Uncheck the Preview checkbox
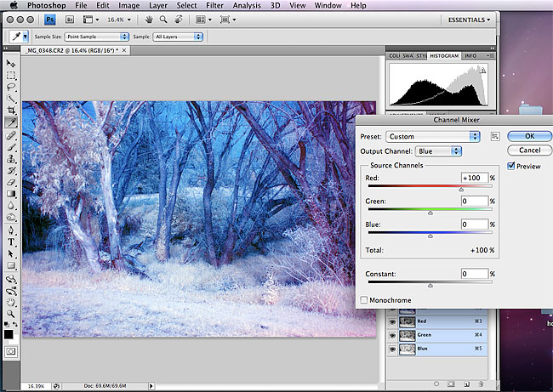The image size is (553, 392). pyautogui.click(x=510, y=166)
